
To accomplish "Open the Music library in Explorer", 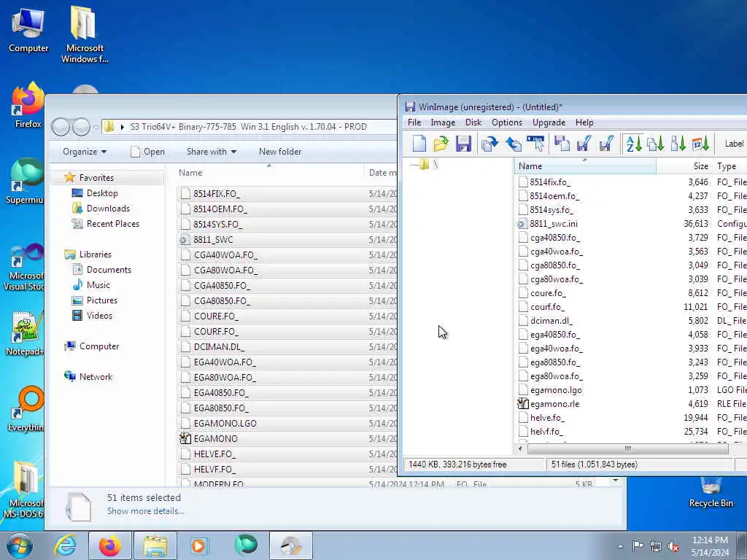I will click(98, 285).
